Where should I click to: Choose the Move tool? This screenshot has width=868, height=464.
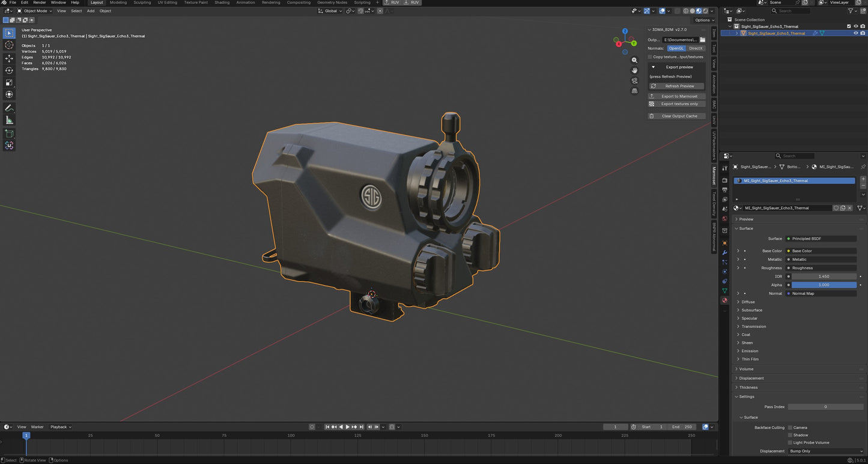click(x=9, y=58)
